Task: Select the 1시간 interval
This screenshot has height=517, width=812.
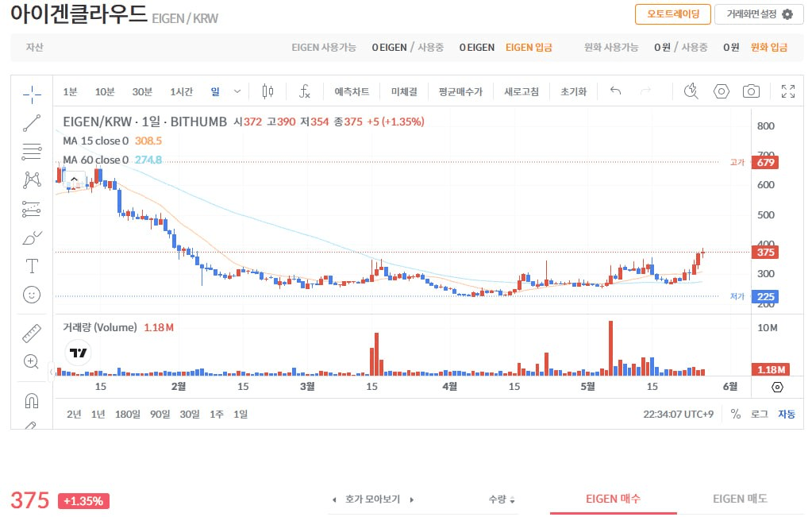Action: point(181,91)
